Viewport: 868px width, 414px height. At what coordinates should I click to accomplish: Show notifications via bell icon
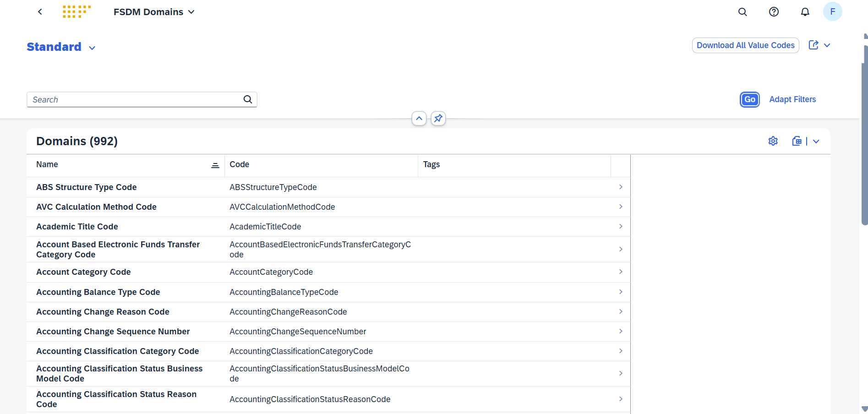(805, 12)
